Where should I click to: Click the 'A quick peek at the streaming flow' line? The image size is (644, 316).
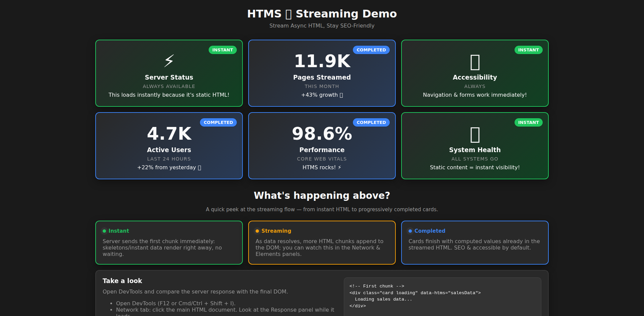pyautogui.click(x=322, y=210)
